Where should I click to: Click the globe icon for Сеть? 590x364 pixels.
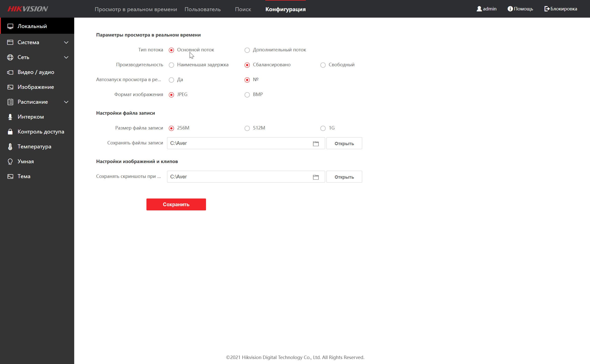coord(10,57)
